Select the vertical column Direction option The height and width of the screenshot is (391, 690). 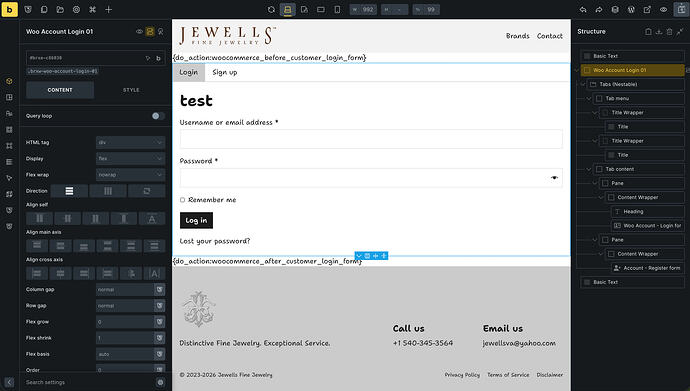(x=69, y=191)
